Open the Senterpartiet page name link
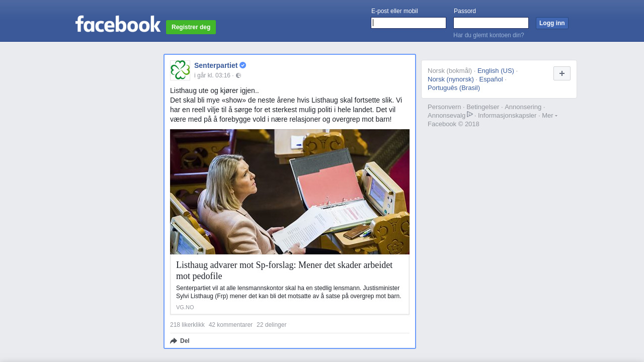 tap(216, 65)
